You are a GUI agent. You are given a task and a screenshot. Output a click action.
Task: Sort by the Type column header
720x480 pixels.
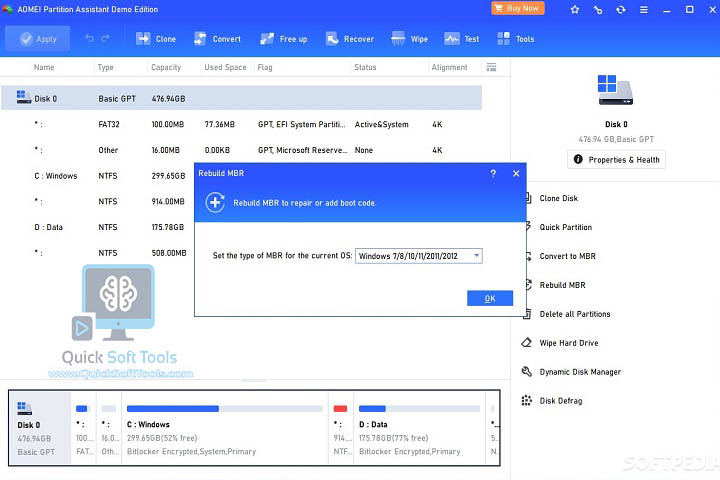[105, 67]
